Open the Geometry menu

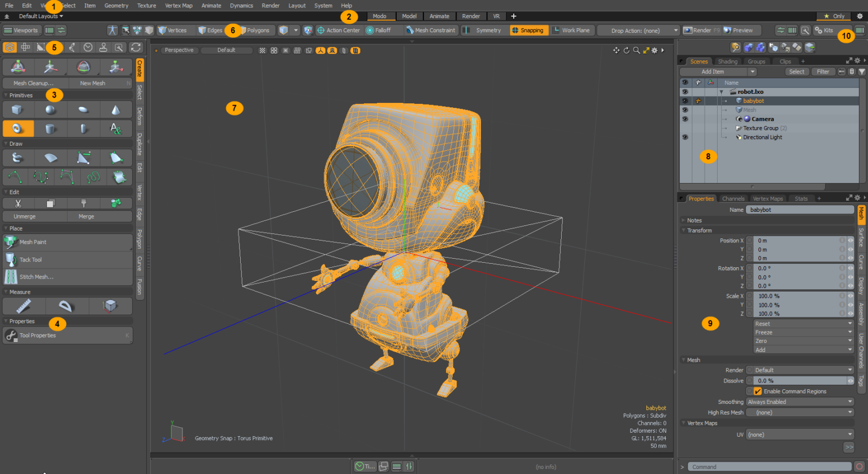(x=116, y=6)
